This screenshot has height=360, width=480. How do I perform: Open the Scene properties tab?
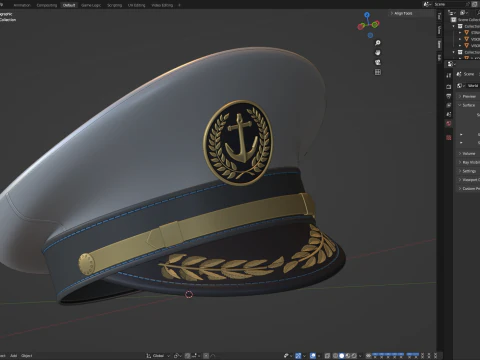449,114
